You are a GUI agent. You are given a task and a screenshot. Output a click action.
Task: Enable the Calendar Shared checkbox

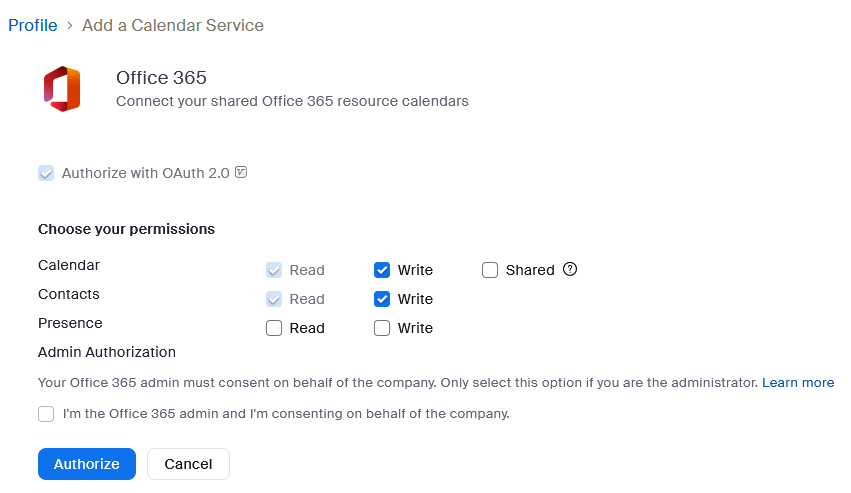490,270
